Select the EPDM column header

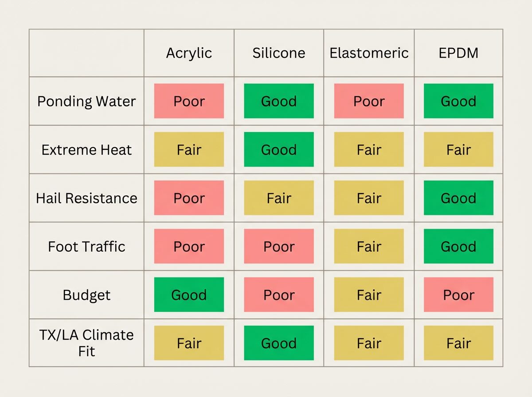(458, 53)
